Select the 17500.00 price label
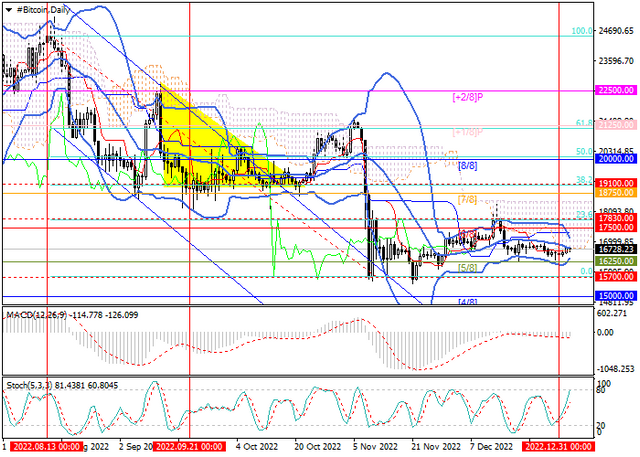The image size is (640, 457). (616, 227)
